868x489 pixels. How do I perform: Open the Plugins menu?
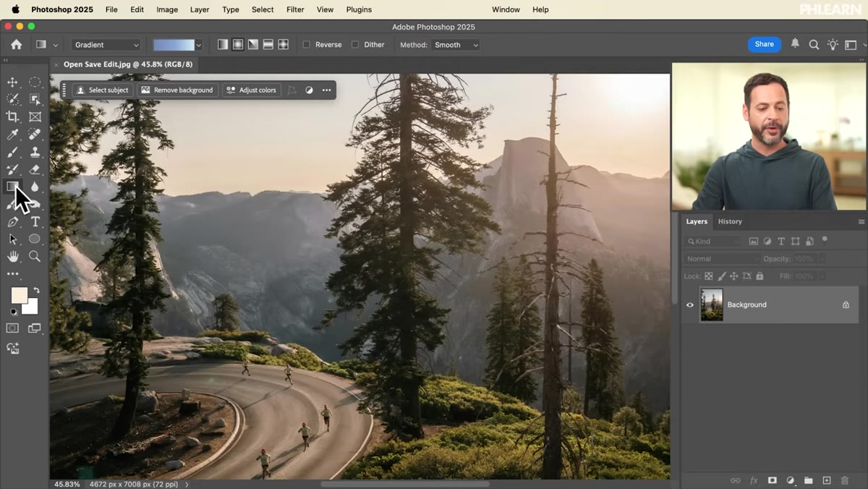pyautogui.click(x=359, y=9)
